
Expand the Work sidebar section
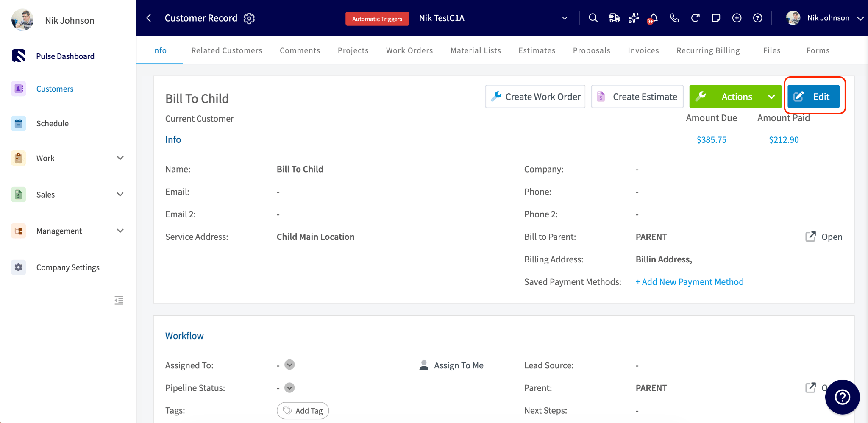pos(120,158)
